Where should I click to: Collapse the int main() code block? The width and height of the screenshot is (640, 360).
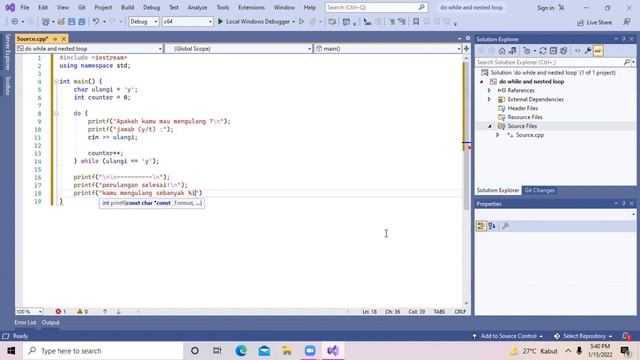click(x=57, y=82)
